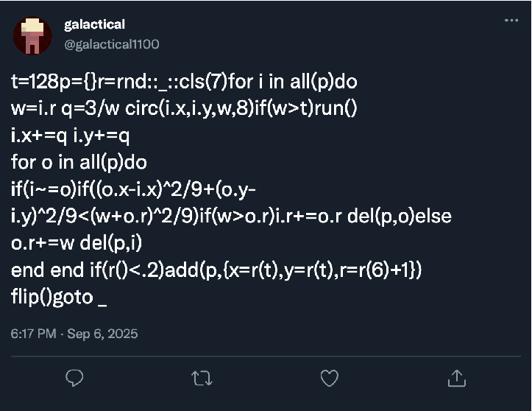Click the "i.x+=q i.y+=q" line
The height and width of the screenshot is (411, 532).
click(70, 137)
